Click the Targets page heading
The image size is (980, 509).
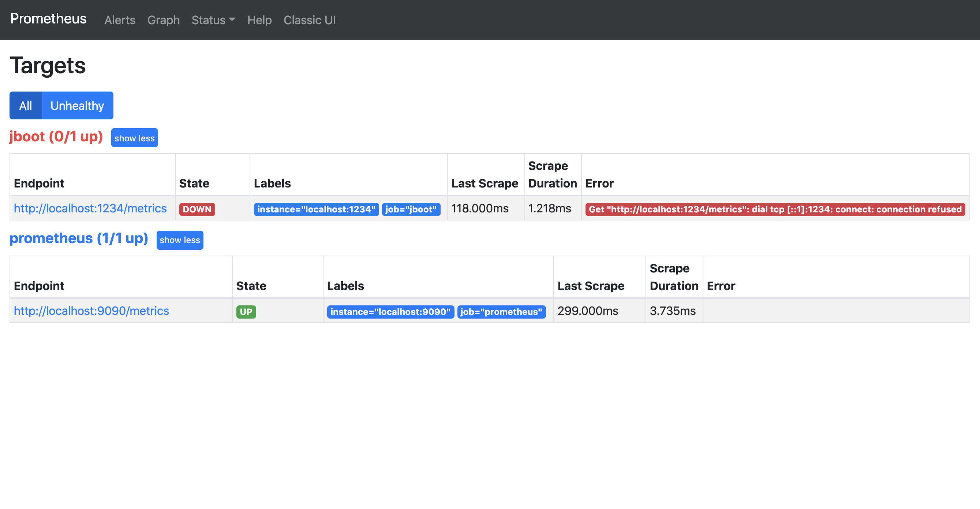point(48,65)
